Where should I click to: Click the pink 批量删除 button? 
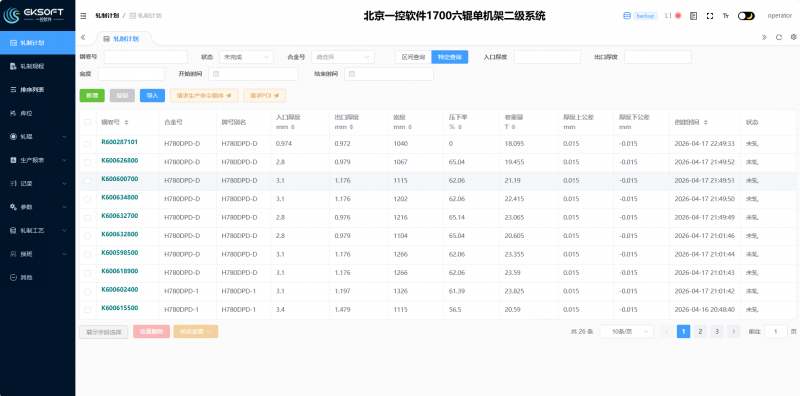151,331
